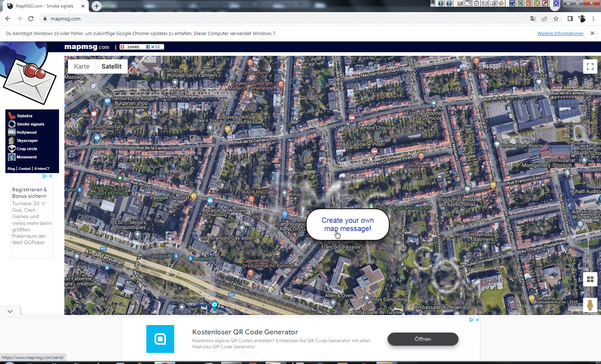
Task: Open Chrome share page icon
Action: point(544,19)
